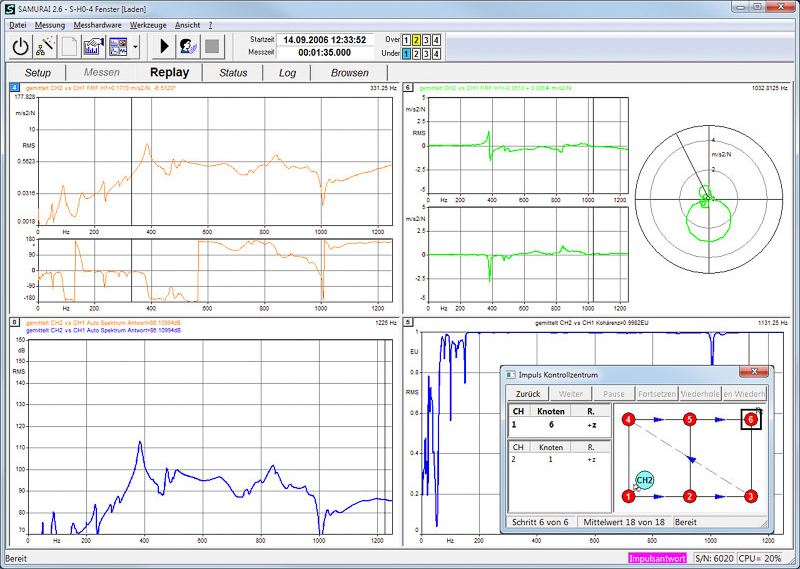Image resolution: width=800 pixels, height=569 pixels.
Task: Open the Messhardware menu
Action: point(97,24)
